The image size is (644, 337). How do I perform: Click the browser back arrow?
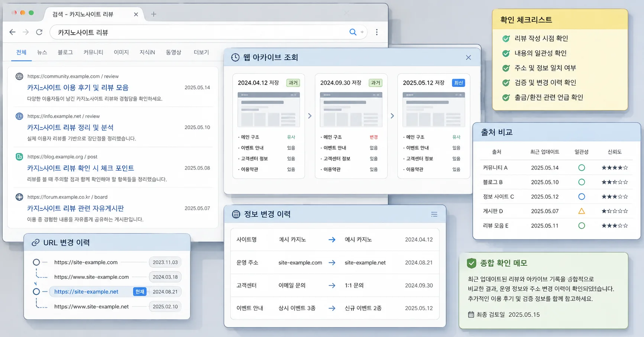[x=12, y=32]
